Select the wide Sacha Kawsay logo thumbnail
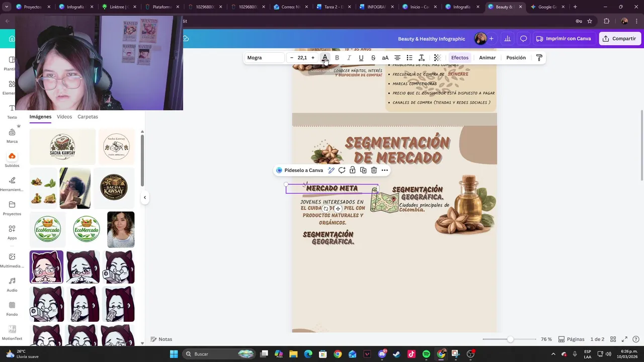 point(62,147)
